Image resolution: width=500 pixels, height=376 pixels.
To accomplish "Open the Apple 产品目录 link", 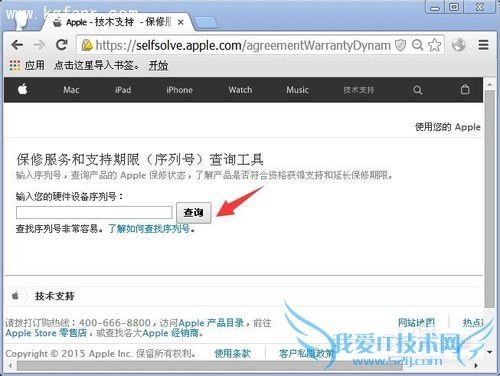I will point(211,323).
